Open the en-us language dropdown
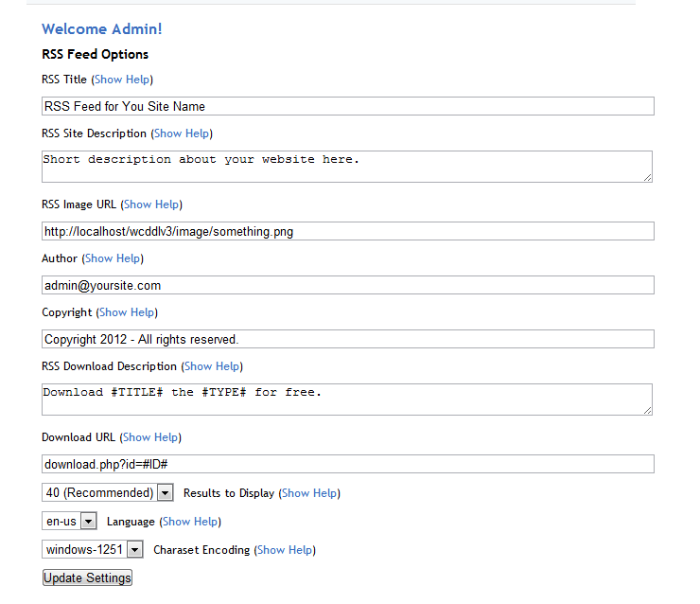The width and height of the screenshot is (700, 604). [70, 522]
